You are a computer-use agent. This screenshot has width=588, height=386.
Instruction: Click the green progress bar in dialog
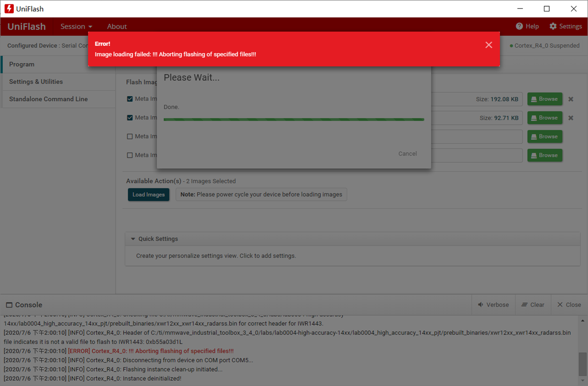tap(294, 119)
